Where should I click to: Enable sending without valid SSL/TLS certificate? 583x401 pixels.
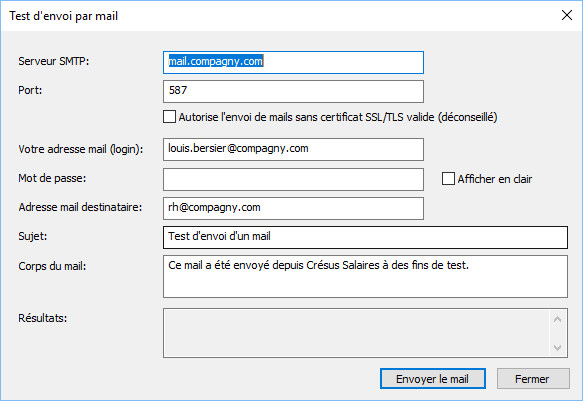pyautogui.click(x=169, y=117)
